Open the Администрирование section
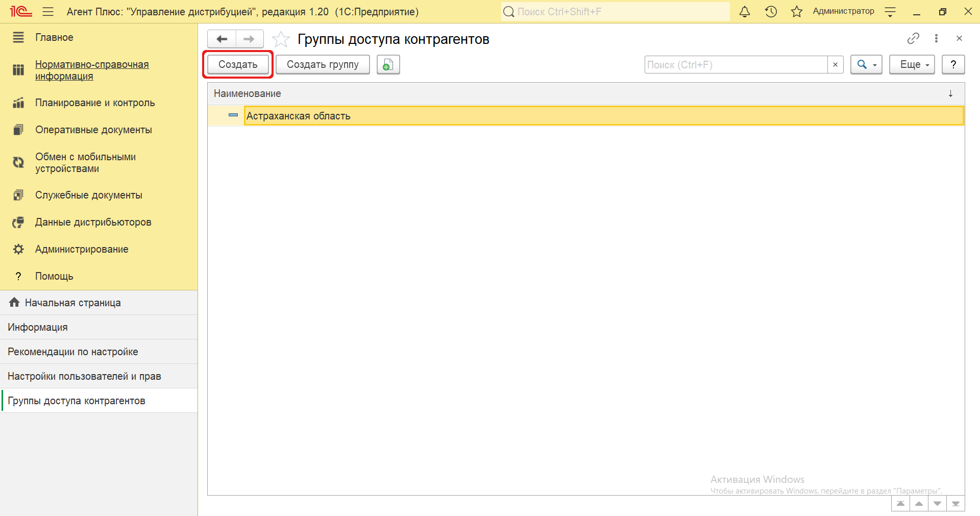980x516 pixels. pos(82,249)
